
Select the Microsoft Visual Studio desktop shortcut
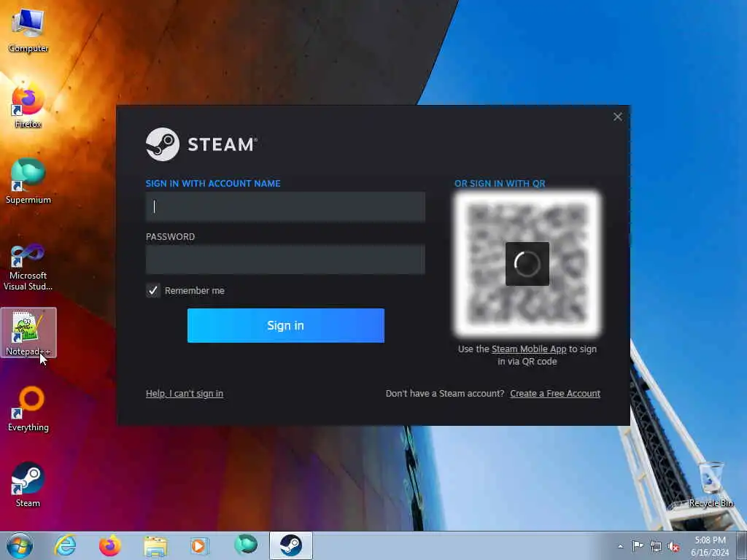[x=28, y=267]
